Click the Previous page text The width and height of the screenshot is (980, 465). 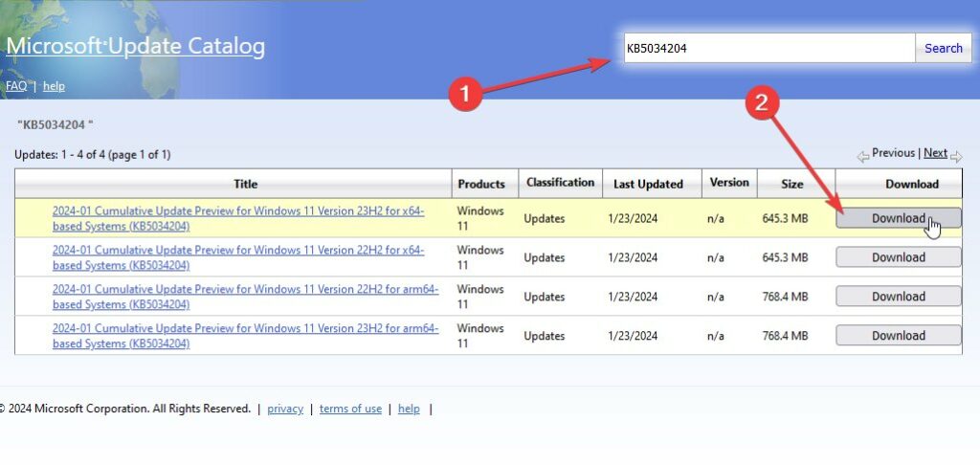pos(893,153)
